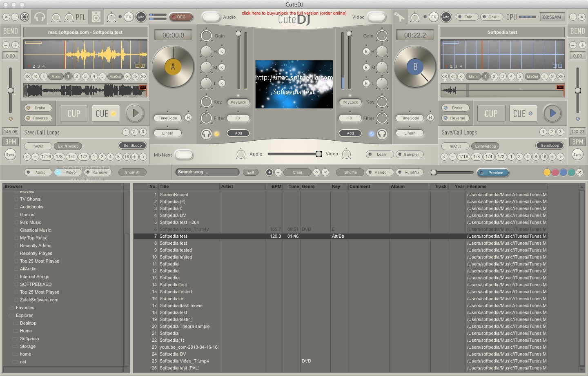The image size is (588, 376).
Task: Click the buy/unlock full version link
Action: 294,13
